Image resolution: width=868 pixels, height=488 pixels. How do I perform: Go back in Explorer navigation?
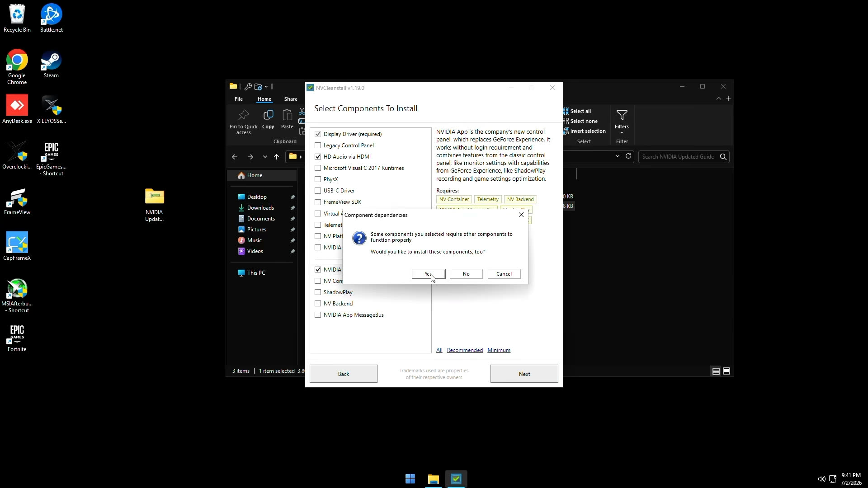pyautogui.click(x=234, y=157)
